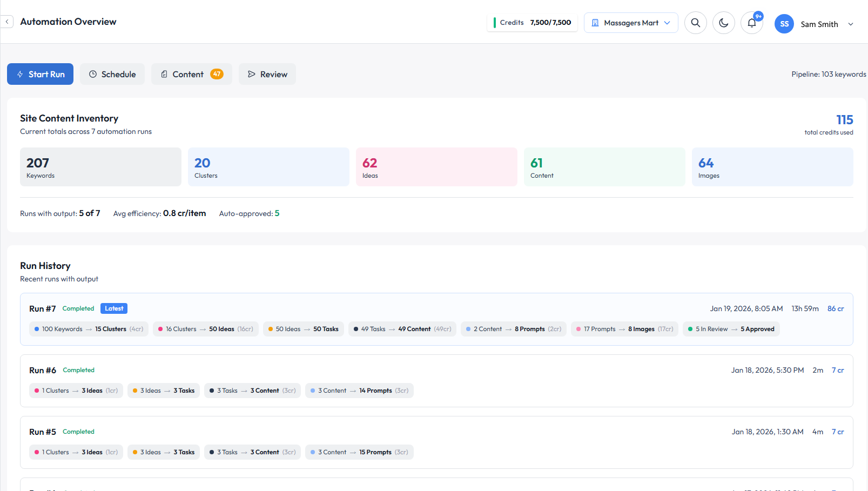Screen dimensions: 868x491
Task: Click the play icon on Review
Action: click(x=252, y=74)
